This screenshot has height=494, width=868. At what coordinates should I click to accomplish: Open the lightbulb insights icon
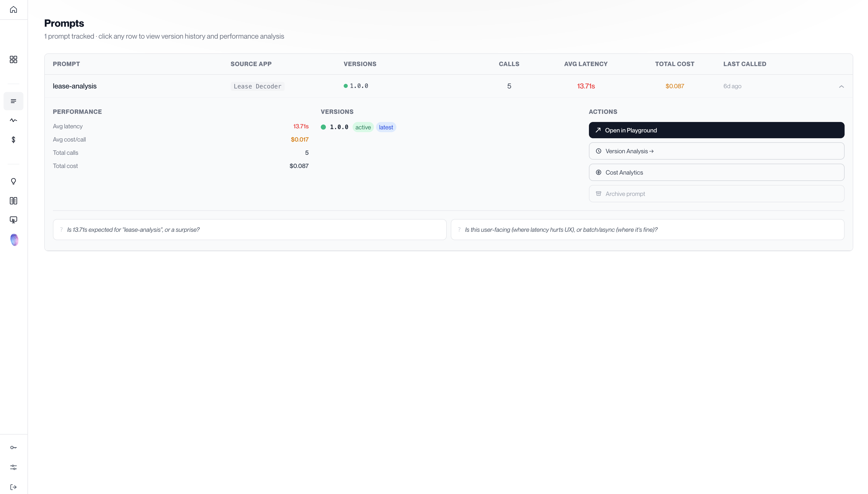click(13, 181)
